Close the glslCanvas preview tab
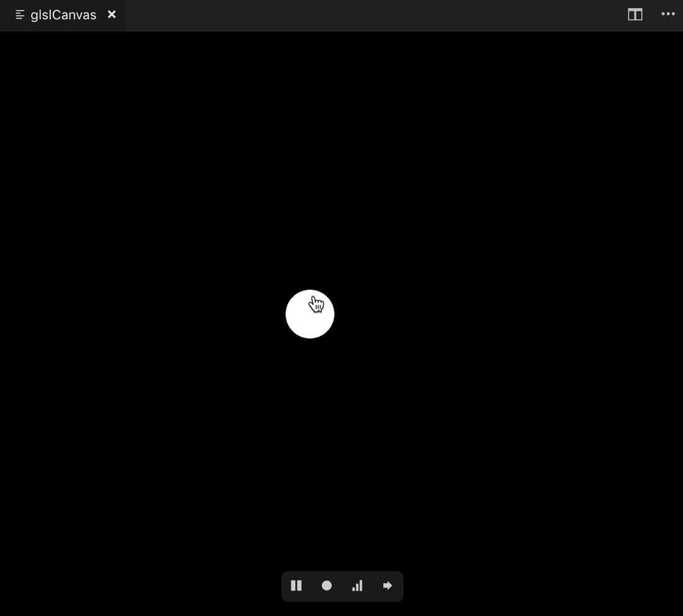683x616 pixels. click(x=111, y=14)
